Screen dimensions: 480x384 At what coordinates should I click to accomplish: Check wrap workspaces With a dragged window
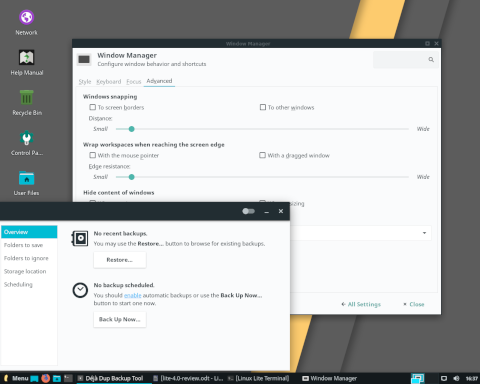pyautogui.click(x=263, y=155)
